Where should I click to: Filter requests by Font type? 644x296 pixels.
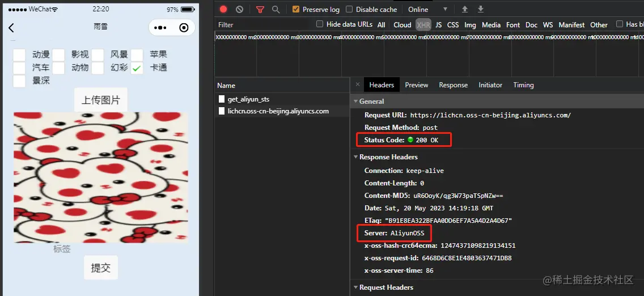click(513, 24)
